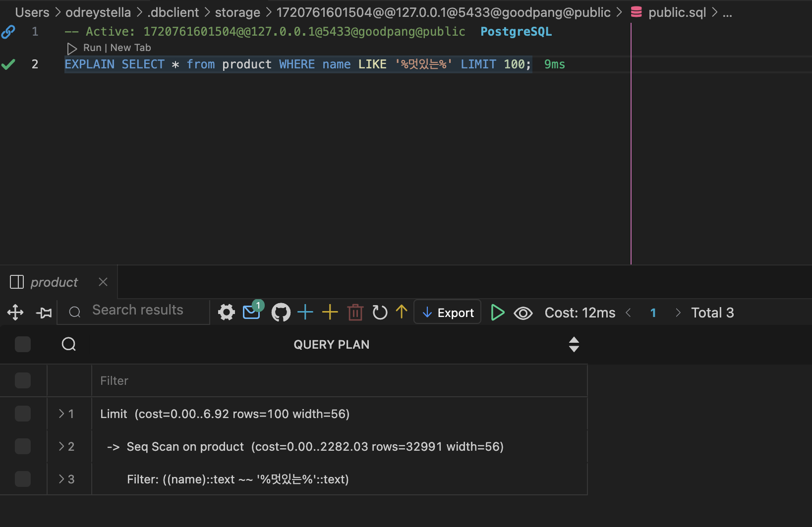This screenshot has height=527, width=812.
Task: Click the yellow plus icon in toolbar
Action: (x=330, y=312)
